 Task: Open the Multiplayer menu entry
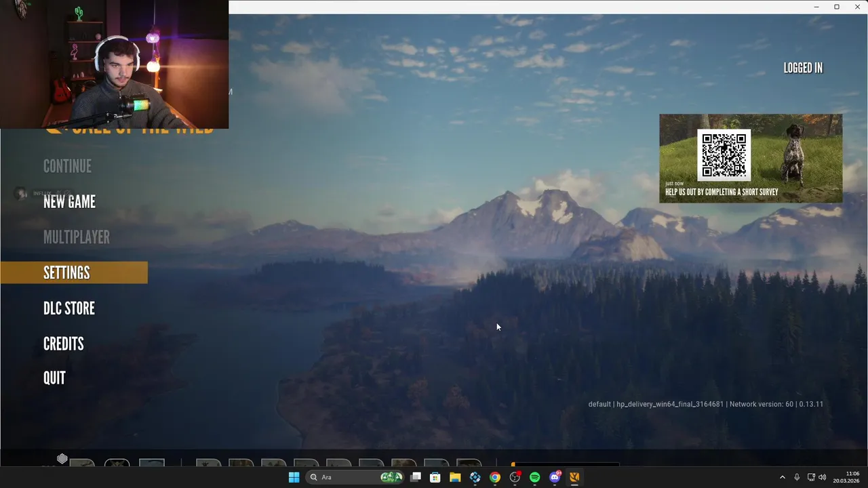[x=77, y=237]
